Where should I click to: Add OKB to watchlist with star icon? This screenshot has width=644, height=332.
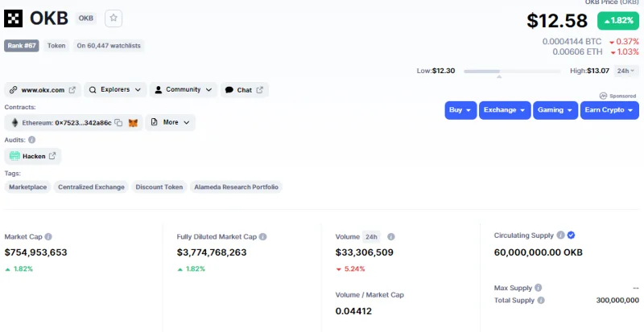114,18
